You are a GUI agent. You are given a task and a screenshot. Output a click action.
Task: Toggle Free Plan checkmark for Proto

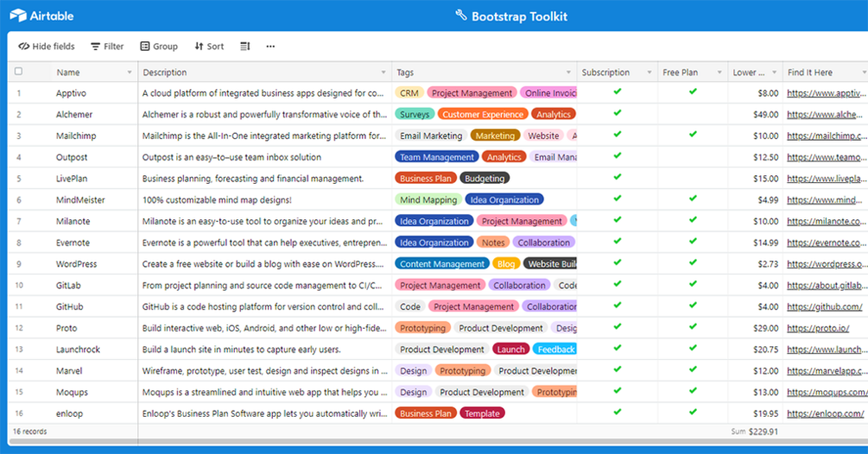tap(693, 327)
